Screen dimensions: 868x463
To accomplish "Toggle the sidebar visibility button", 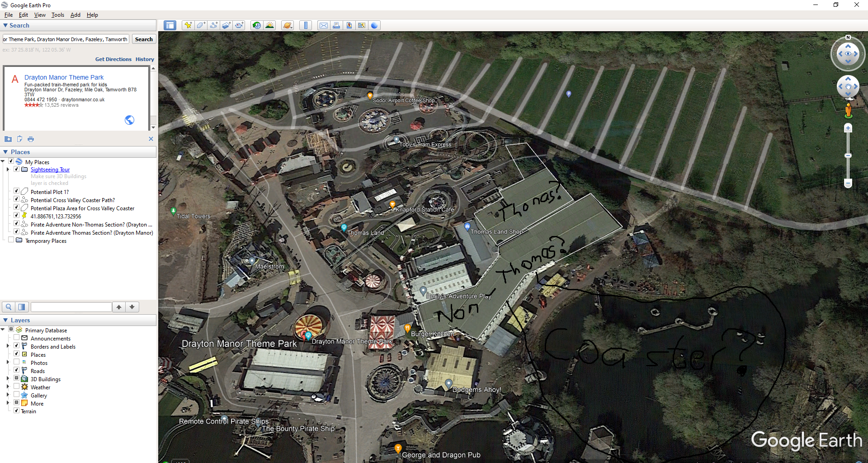I will click(x=170, y=25).
